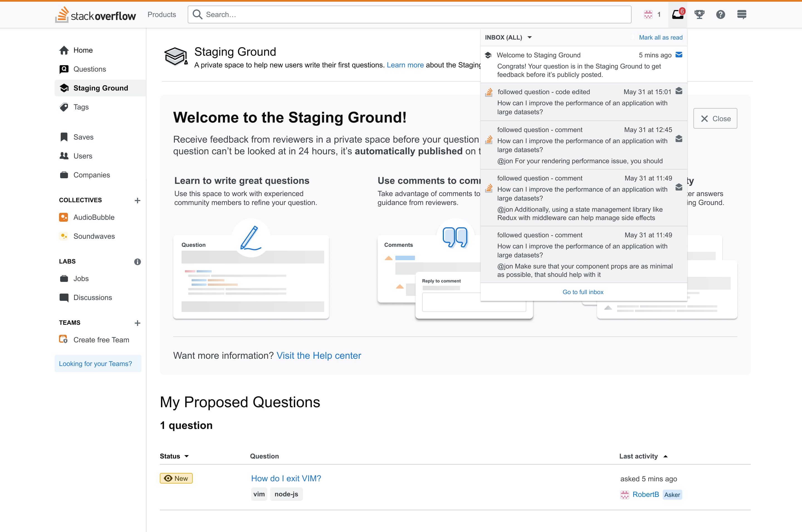Click the Learn more link

[x=405, y=65]
